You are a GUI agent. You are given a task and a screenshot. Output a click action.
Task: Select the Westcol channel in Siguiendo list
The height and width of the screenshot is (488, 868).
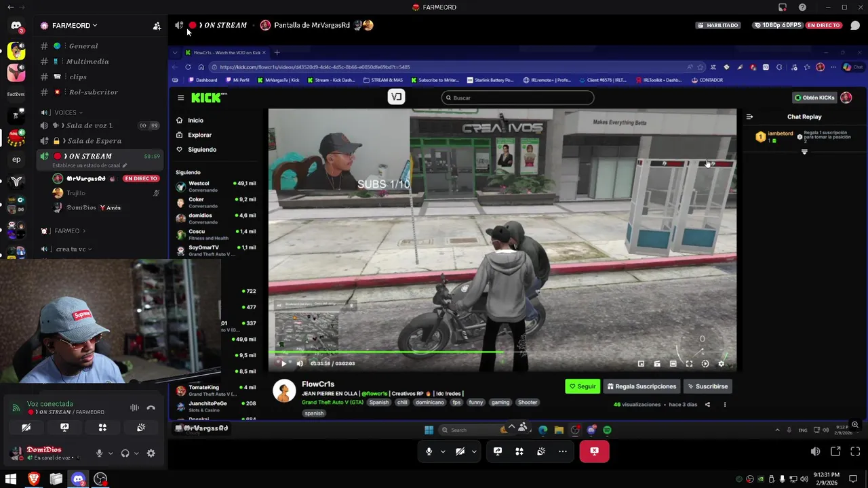pyautogui.click(x=216, y=186)
